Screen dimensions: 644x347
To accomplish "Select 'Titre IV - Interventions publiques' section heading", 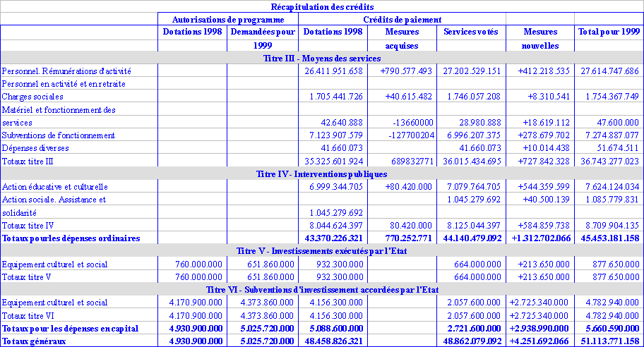I will (322, 173).
